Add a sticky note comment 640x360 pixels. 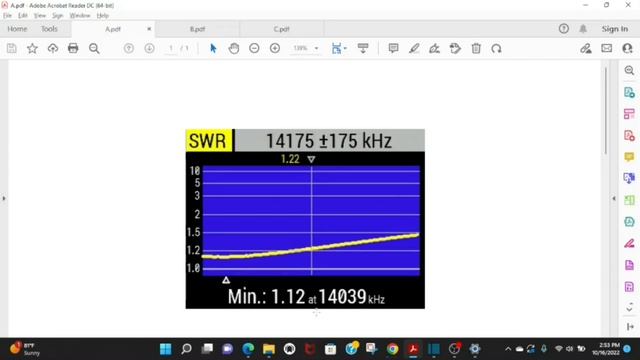(x=393, y=48)
